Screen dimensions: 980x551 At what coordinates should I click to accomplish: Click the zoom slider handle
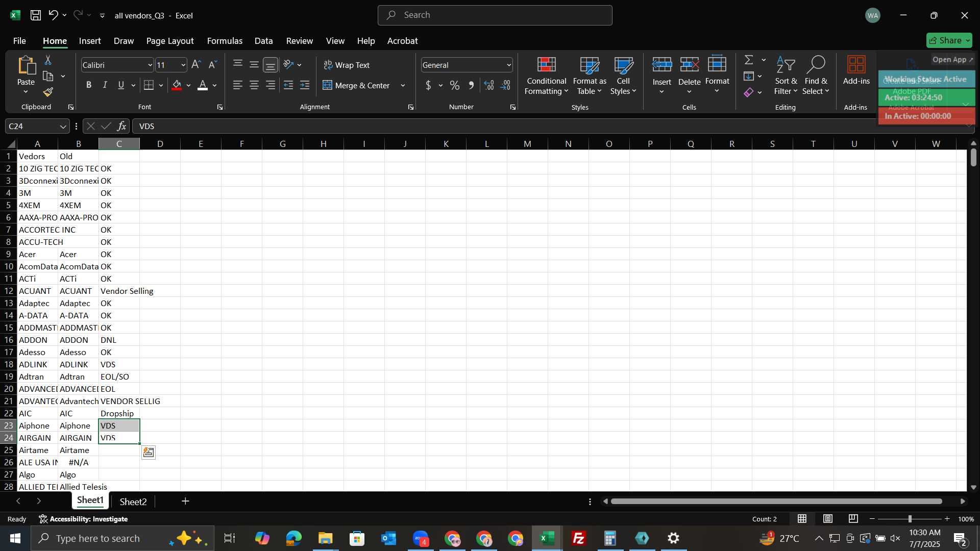910,519
